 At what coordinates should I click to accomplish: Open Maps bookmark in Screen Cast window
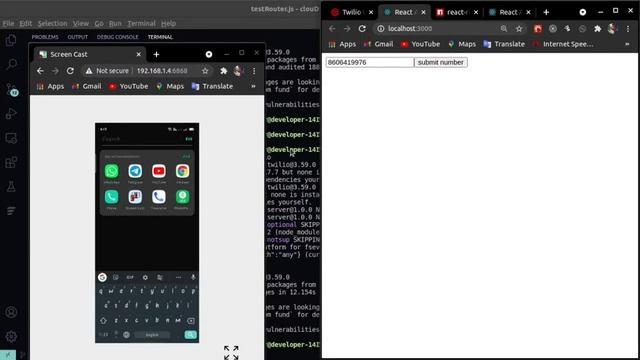[x=170, y=87]
